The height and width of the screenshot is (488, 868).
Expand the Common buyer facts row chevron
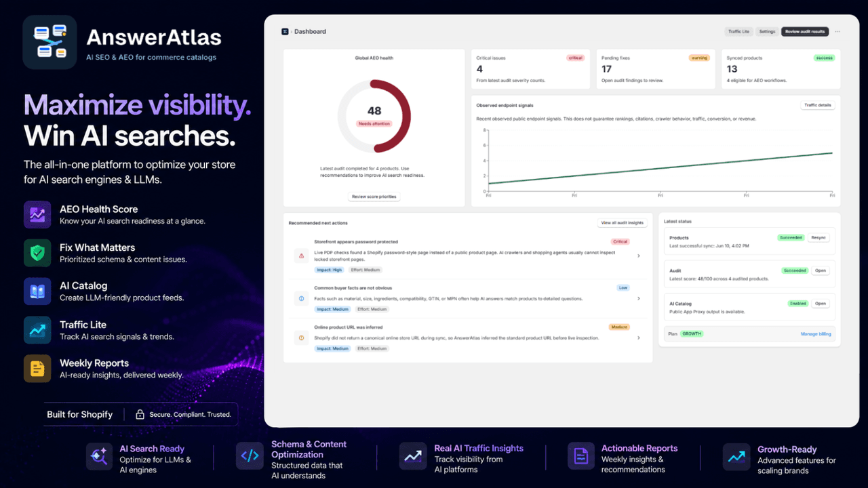(x=638, y=298)
